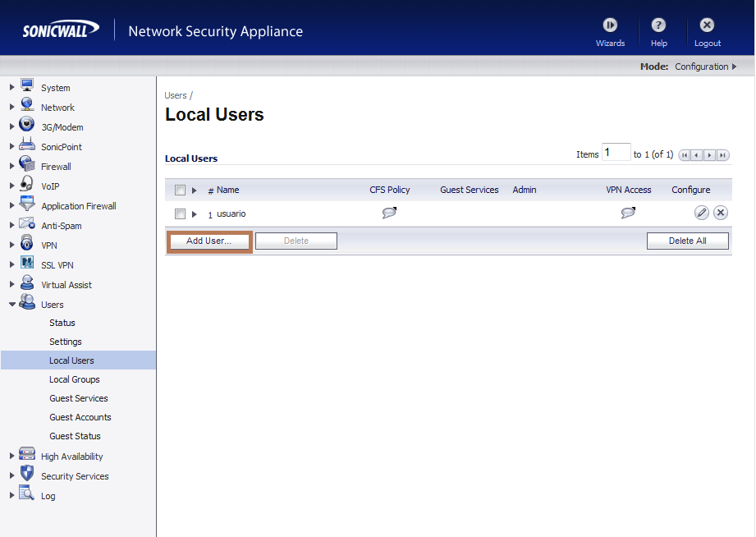Go to previous page of items

point(697,155)
